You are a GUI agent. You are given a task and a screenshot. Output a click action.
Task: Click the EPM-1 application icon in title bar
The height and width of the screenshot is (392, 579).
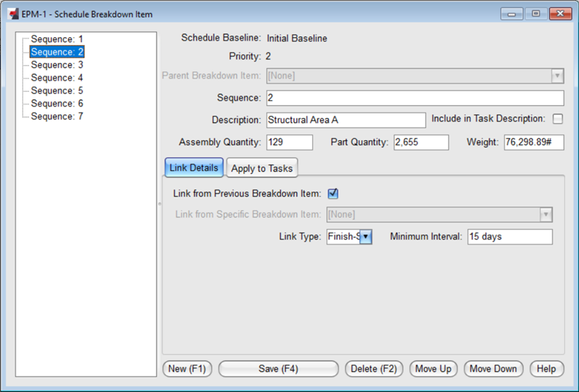coord(14,14)
